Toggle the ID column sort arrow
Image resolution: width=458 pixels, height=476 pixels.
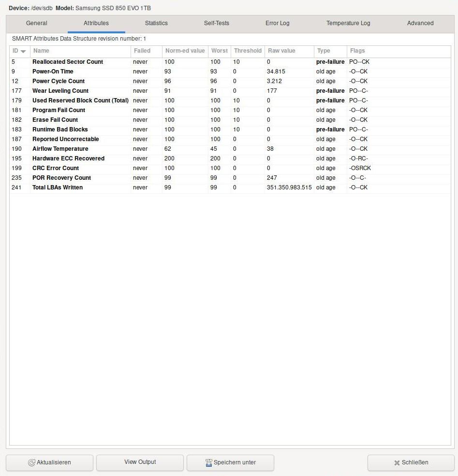pos(23,51)
